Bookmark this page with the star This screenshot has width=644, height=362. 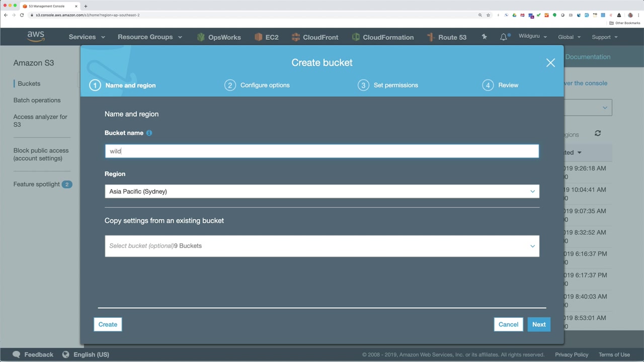[x=488, y=15]
